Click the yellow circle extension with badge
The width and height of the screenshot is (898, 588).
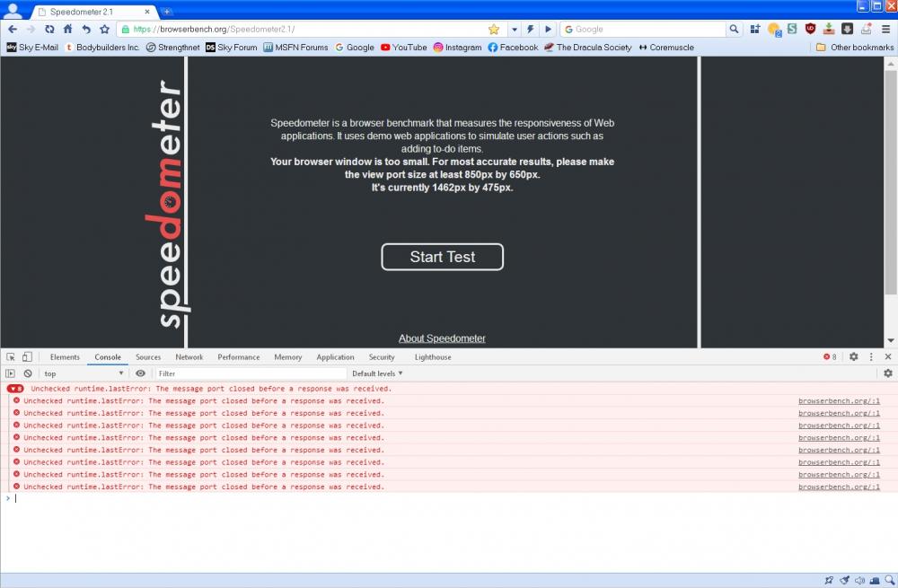(774, 30)
